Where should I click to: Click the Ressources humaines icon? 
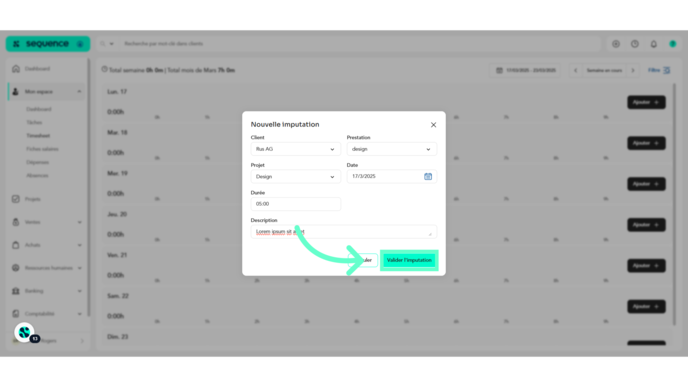(x=16, y=268)
